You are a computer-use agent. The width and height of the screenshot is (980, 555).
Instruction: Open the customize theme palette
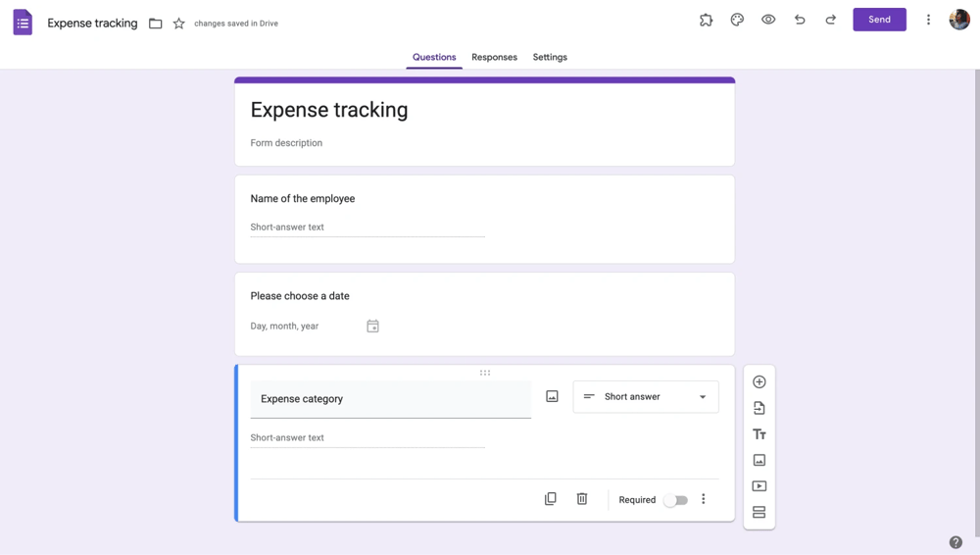coord(737,20)
